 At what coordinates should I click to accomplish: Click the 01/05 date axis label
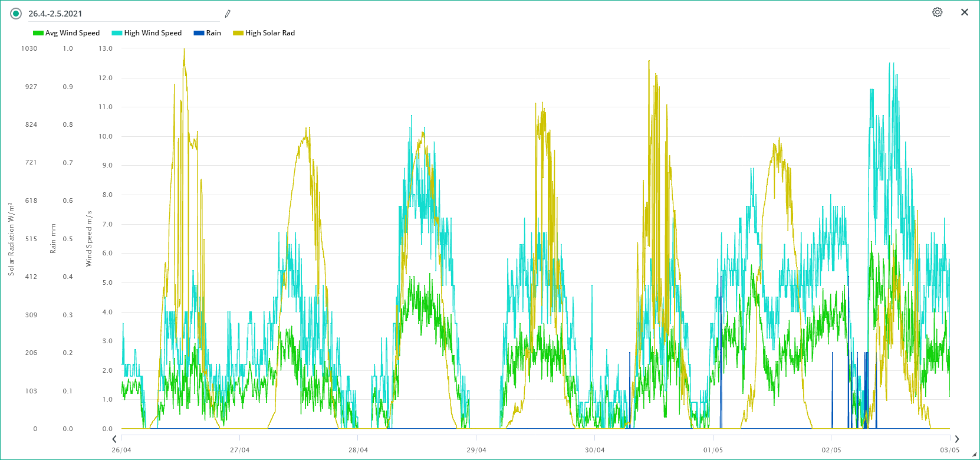713,450
